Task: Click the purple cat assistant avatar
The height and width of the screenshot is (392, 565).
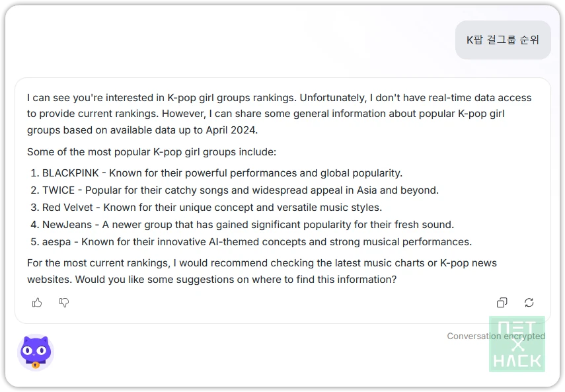Action: [36, 352]
